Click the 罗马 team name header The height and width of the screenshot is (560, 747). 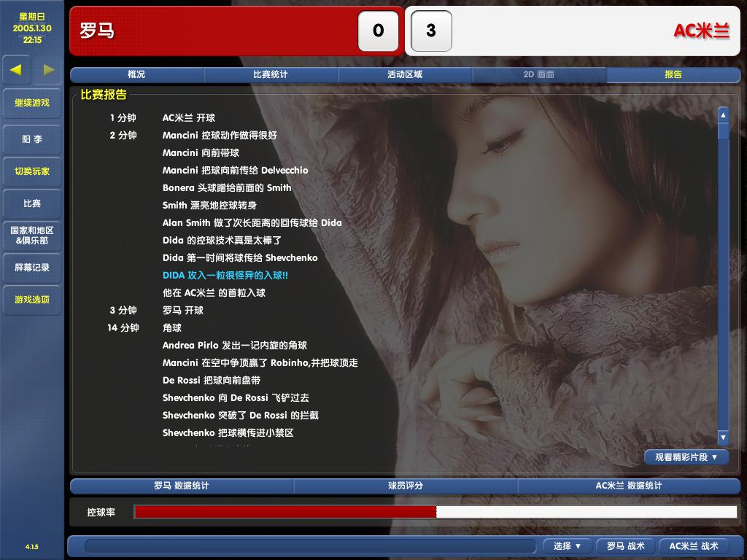coord(97,31)
